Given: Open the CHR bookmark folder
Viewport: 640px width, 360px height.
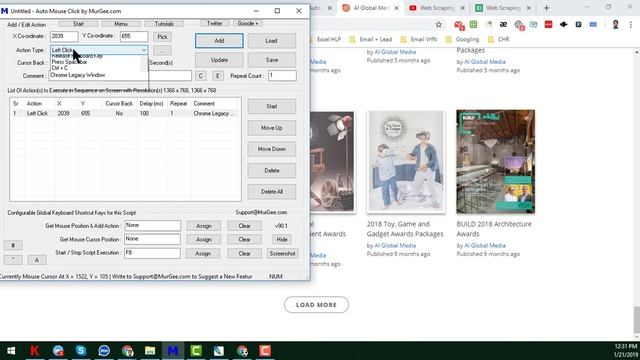Looking at the screenshot, I should [499, 39].
